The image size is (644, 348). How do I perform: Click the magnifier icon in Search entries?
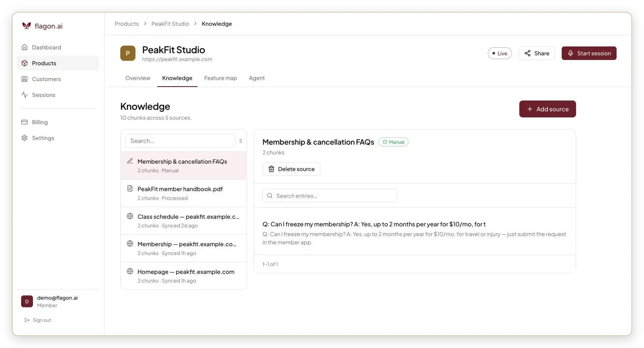270,196
